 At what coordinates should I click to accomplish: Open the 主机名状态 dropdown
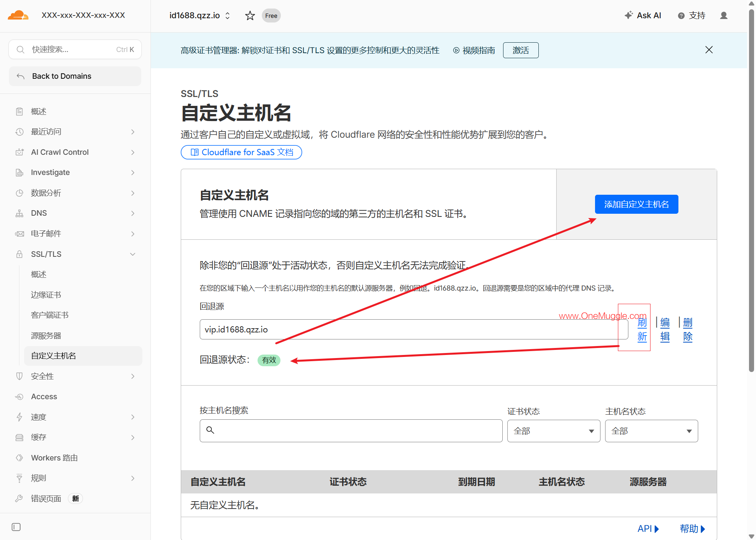(x=651, y=431)
